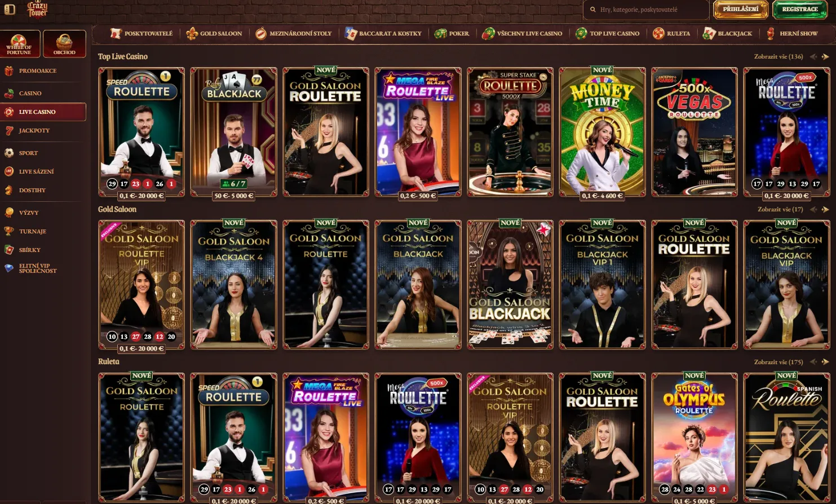Screen dimensions: 836x504
Task: Advance the Gold Saloon row with next arrow
Action: 825,209
